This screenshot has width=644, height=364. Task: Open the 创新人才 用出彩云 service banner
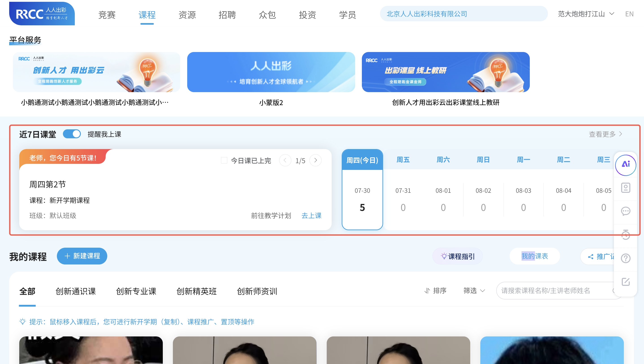click(96, 72)
